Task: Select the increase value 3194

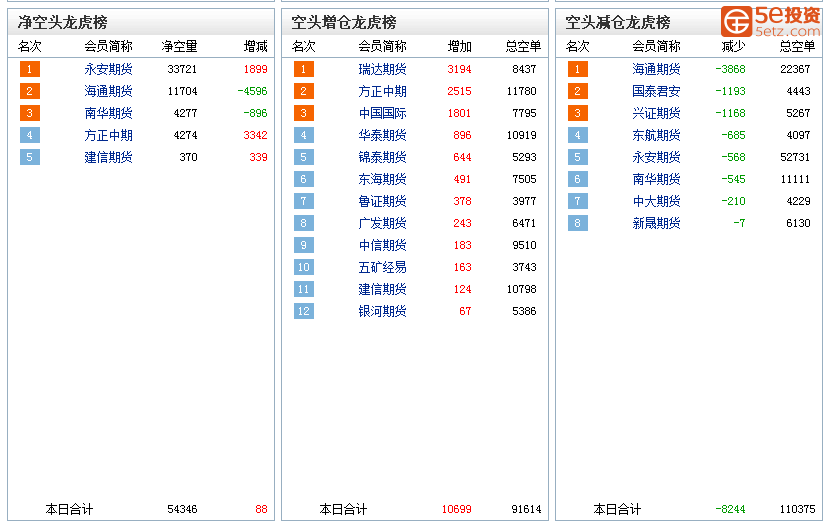Action: click(459, 69)
